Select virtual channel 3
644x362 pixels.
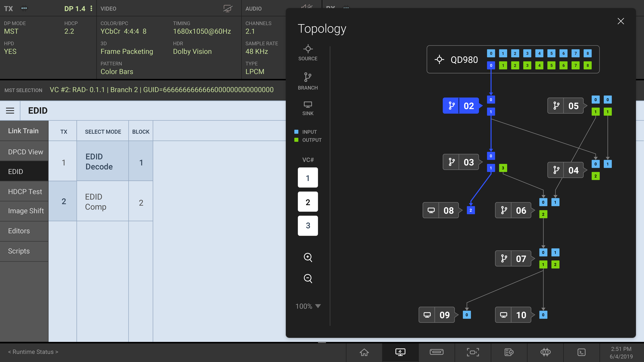click(x=308, y=226)
